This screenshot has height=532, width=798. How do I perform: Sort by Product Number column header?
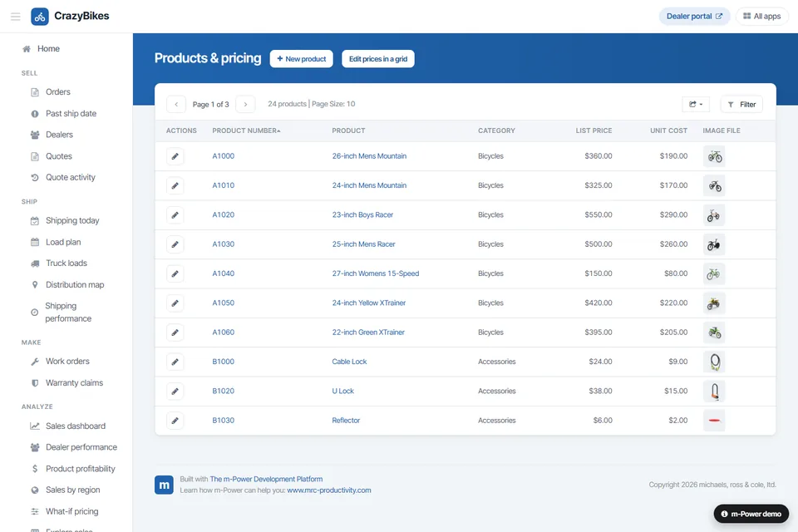coord(246,131)
